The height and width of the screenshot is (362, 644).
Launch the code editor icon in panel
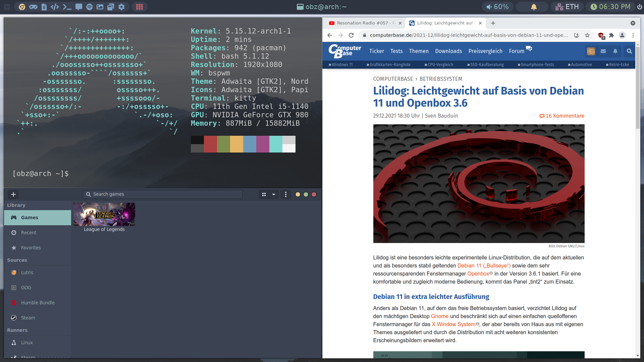(x=55, y=7)
